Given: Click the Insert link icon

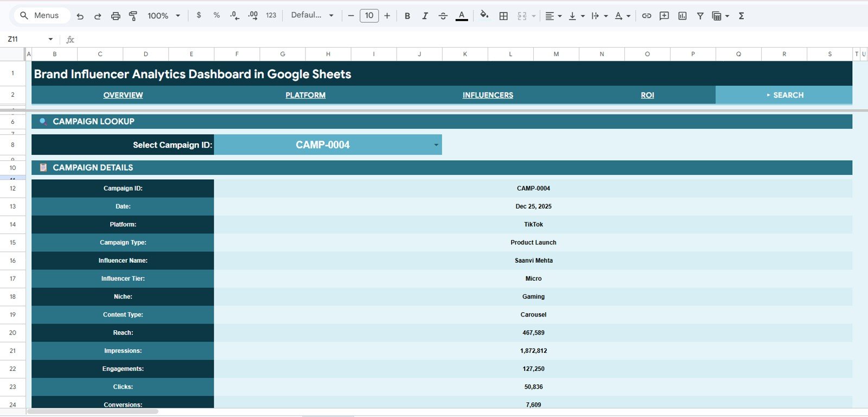Looking at the screenshot, I should click(647, 16).
